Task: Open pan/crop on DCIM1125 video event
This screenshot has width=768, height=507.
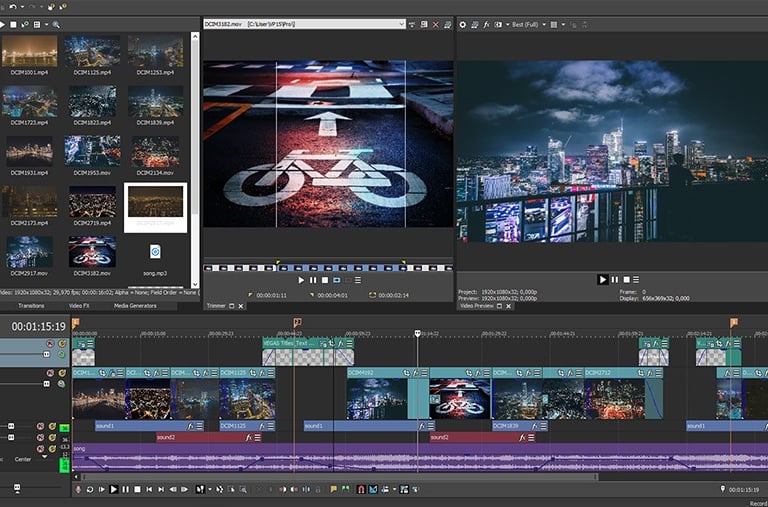Action: (x=253, y=373)
